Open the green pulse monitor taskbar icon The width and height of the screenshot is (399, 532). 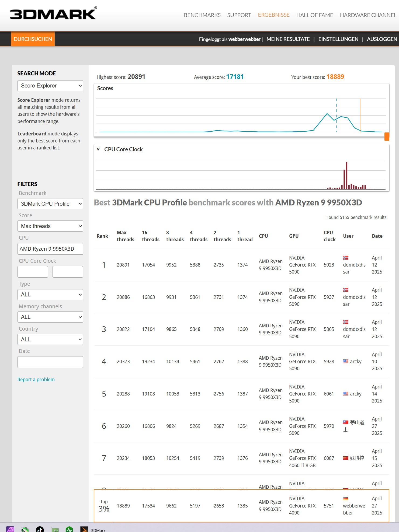pyautogui.click(x=70, y=529)
